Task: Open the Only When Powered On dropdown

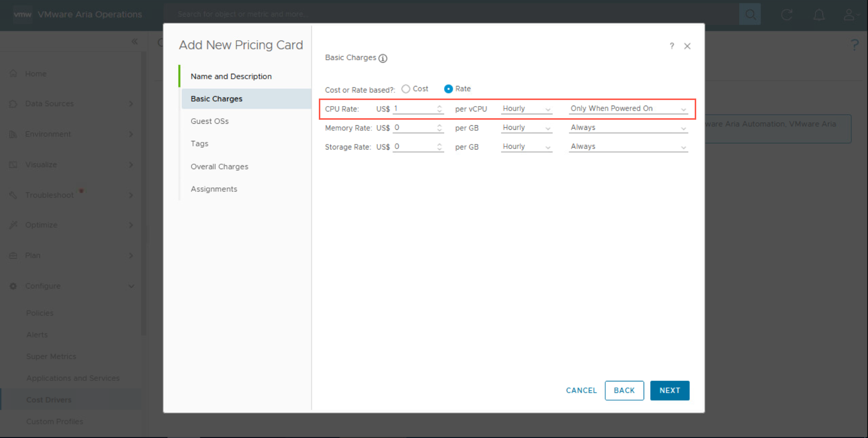Action: pyautogui.click(x=628, y=109)
